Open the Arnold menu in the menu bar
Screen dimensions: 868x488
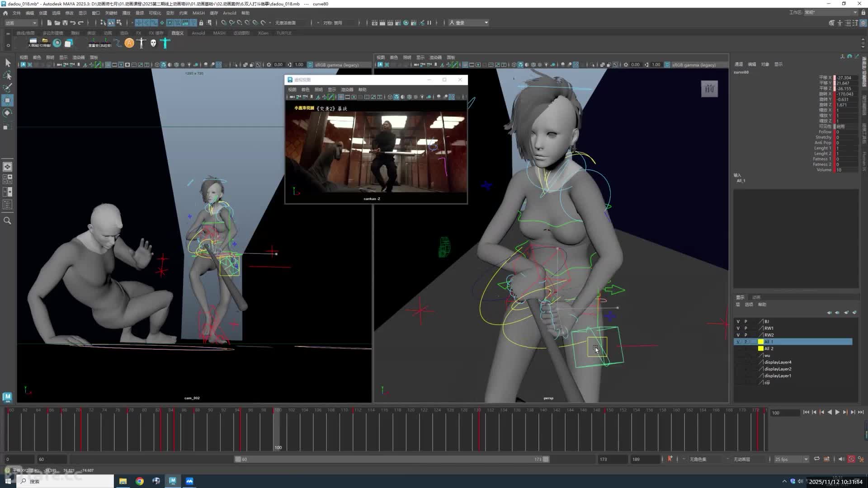tap(229, 13)
